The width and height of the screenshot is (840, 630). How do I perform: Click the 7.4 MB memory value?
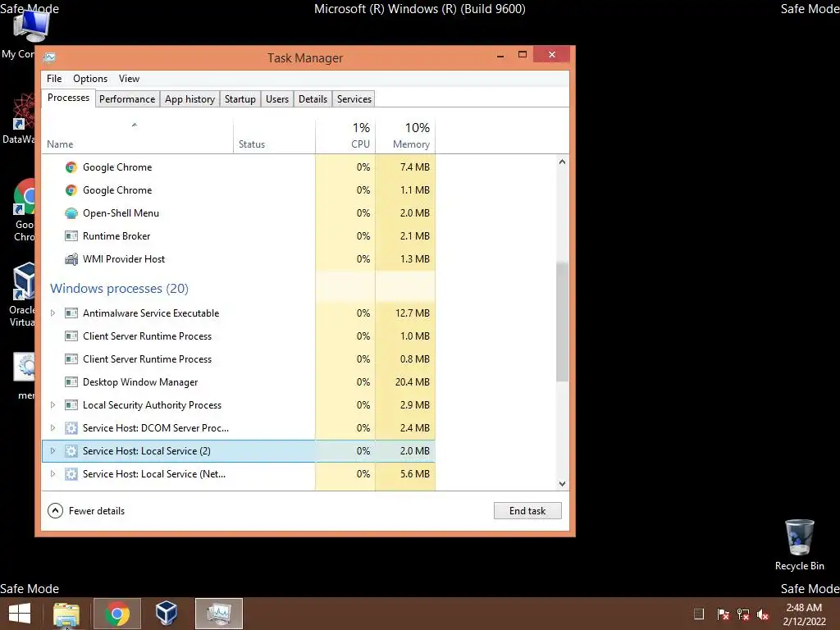click(x=414, y=167)
